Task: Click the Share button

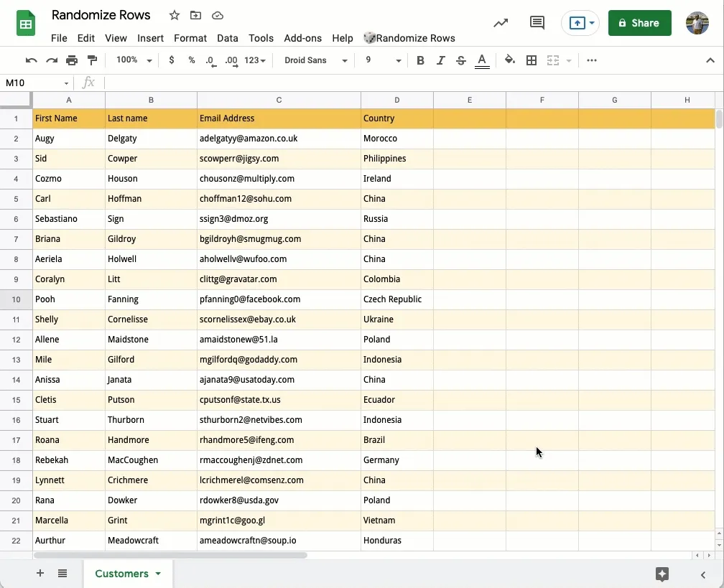Action: [x=639, y=22]
